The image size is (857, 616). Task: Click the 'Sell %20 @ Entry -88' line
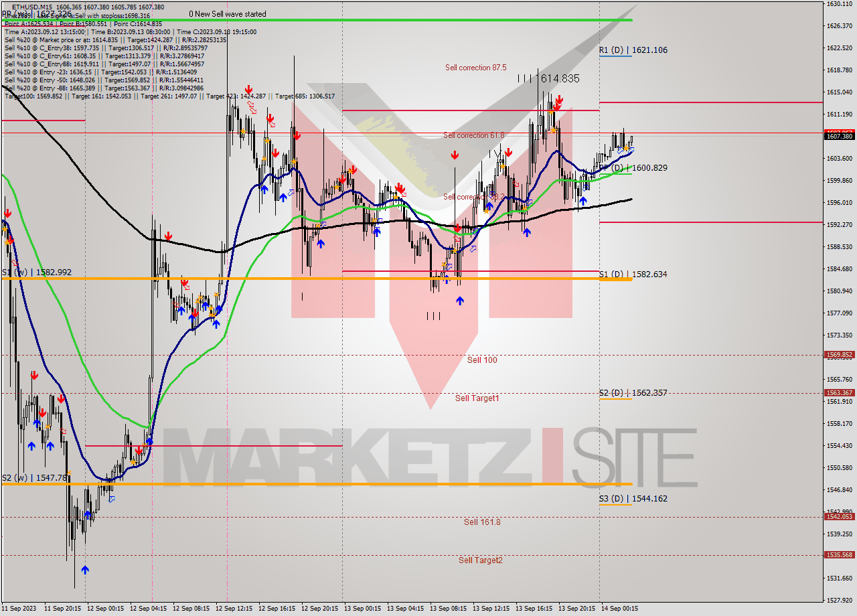[x=104, y=88]
